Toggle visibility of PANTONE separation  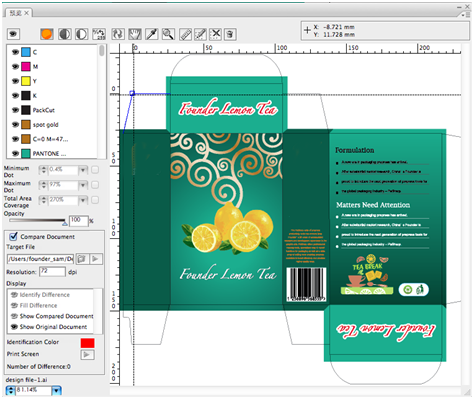coord(15,153)
